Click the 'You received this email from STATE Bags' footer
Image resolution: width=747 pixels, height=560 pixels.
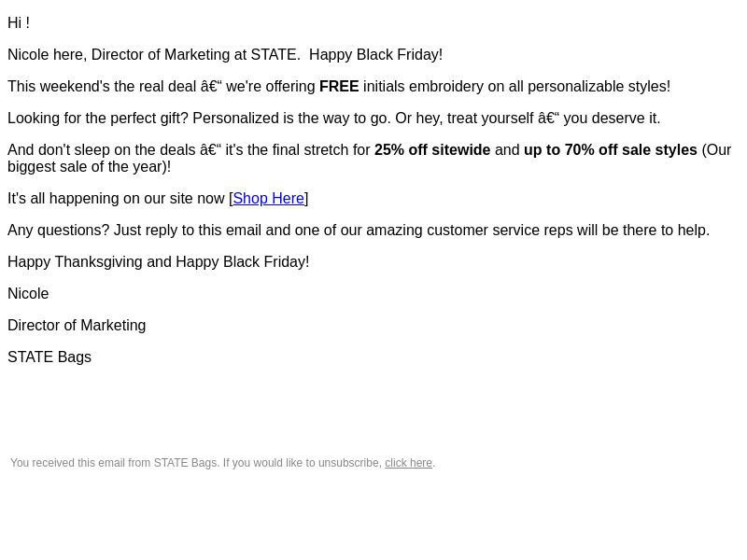(115, 463)
